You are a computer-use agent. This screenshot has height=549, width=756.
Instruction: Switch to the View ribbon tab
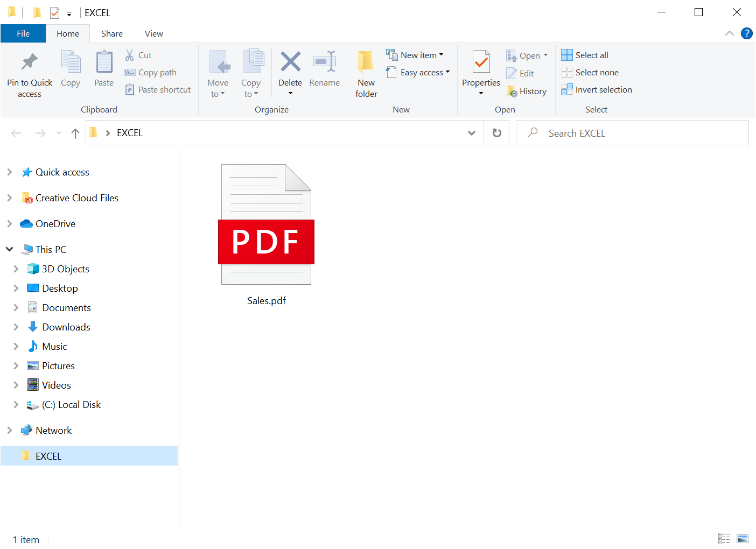point(153,33)
